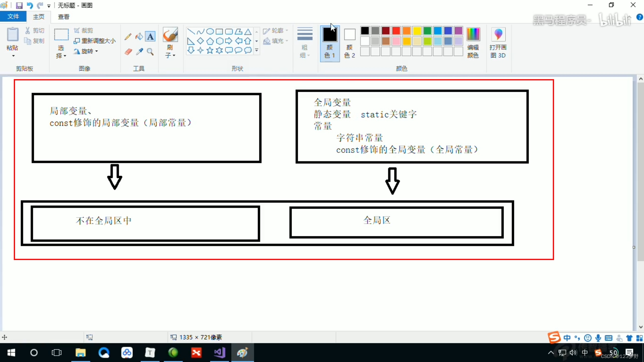644x362 pixels.
Task: Open the Select dropdown arrow
Action: coord(65,56)
